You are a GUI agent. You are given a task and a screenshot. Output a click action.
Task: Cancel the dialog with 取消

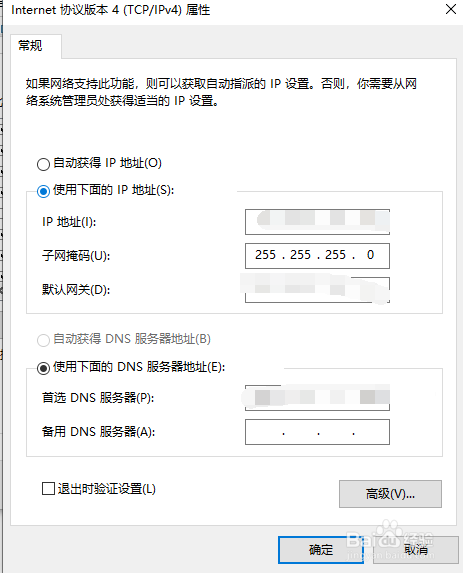(x=416, y=550)
